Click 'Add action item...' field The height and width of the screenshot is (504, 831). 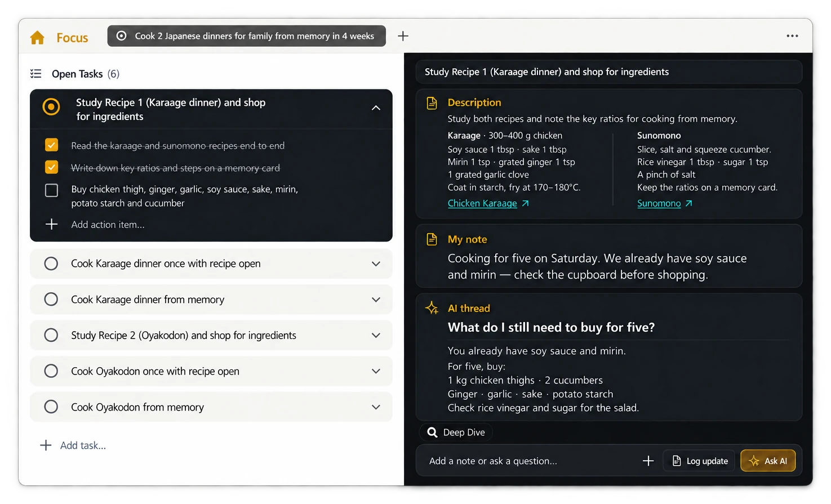(108, 224)
